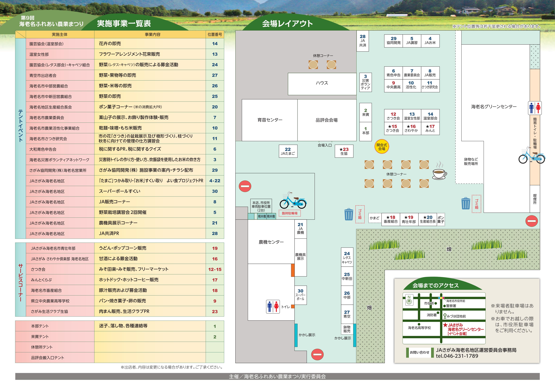This screenshot has width=555, height=392.
Task: Click booth 22 JAたまご
Action: pos(288,151)
